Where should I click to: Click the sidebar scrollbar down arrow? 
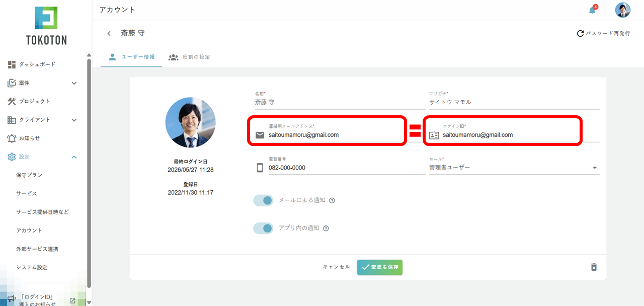tap(89, 302)
